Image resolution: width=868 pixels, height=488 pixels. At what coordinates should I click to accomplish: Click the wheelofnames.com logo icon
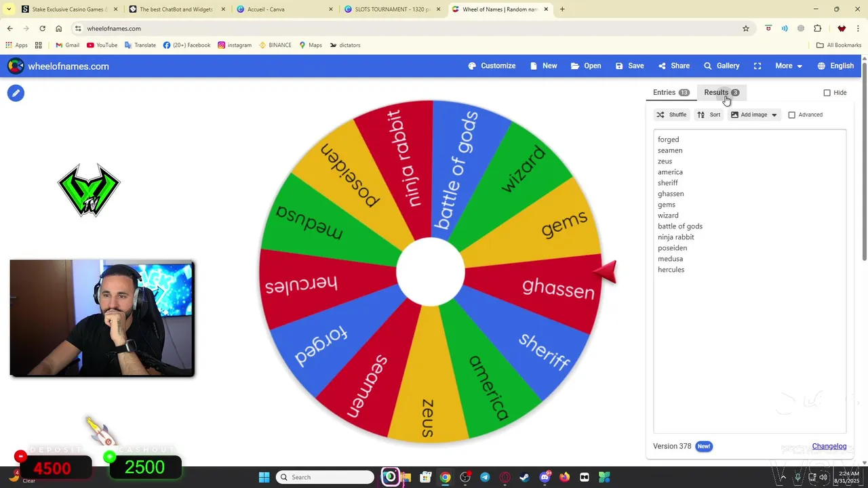pos(16,66)
